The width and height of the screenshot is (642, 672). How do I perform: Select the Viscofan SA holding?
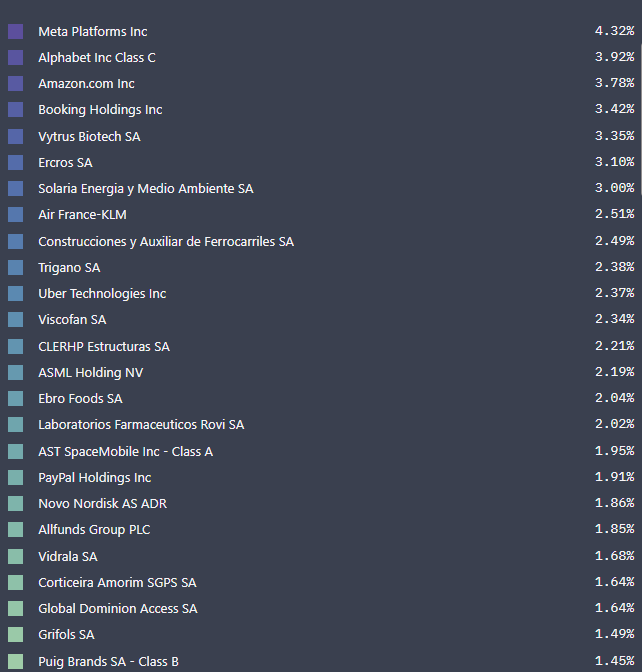coord(72,320)
